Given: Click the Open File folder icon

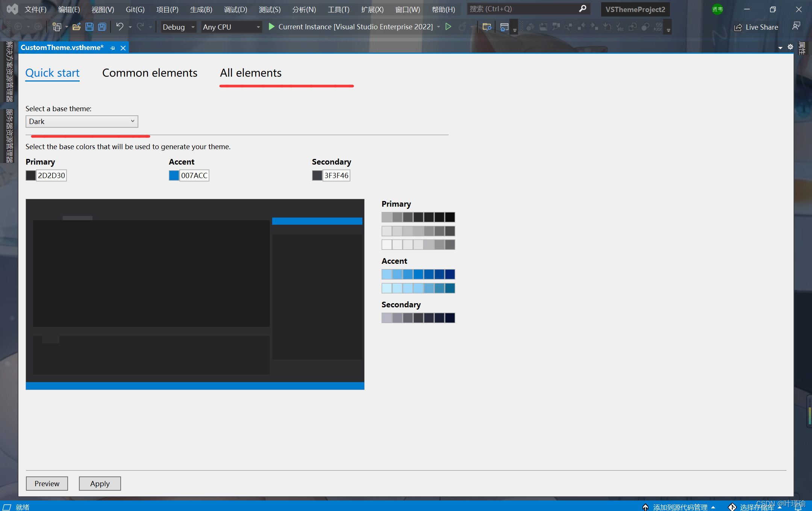Looking at the screenshot, I should (77, 27).
